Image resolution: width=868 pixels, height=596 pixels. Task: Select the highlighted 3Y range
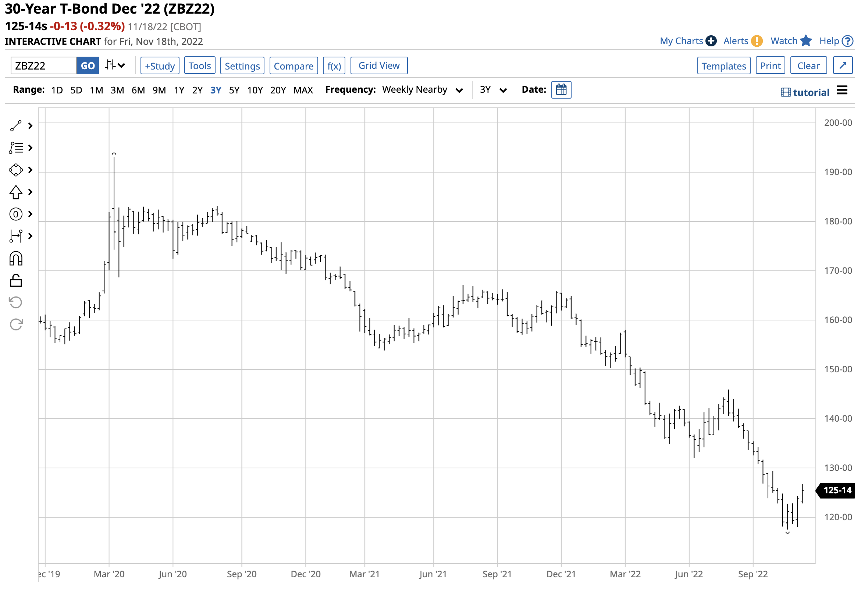(216, 90)
